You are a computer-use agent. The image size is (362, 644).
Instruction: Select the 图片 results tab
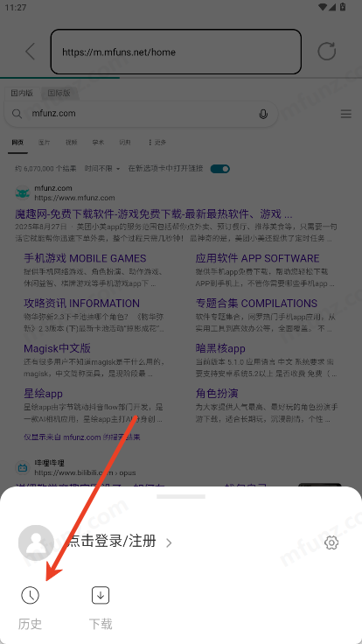pos(45,143)
